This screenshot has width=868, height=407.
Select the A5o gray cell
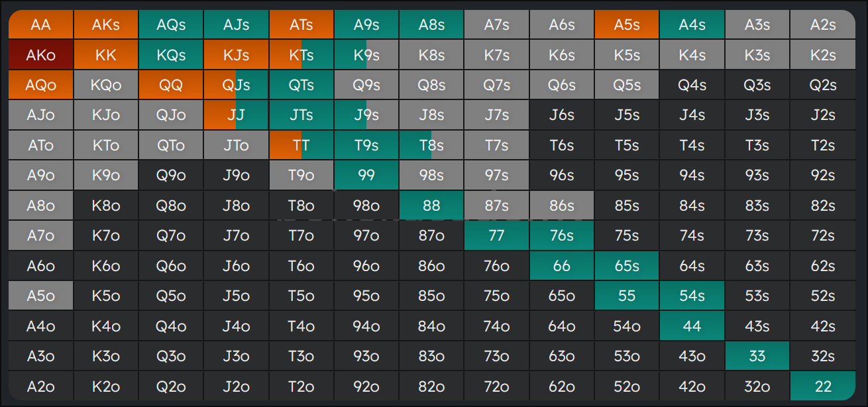click(x=40, y=296)
